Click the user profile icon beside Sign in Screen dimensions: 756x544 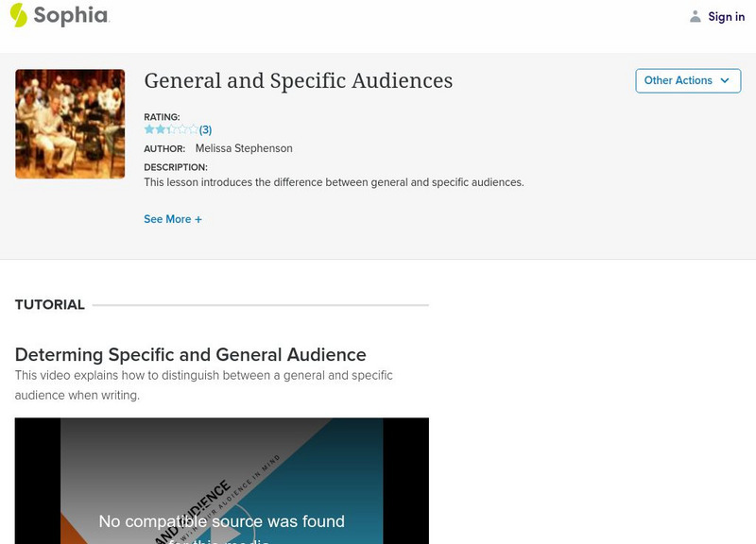click(694, 16)
